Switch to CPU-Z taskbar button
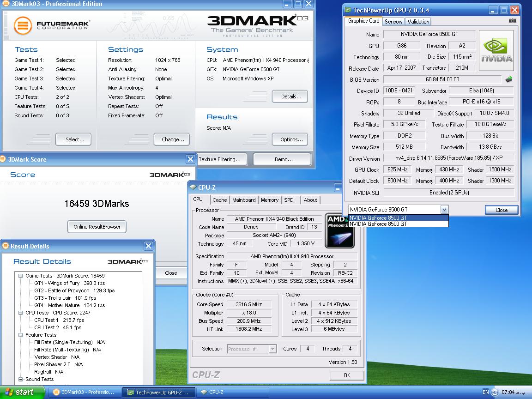Image resolution: width=532 pixels, height=399 pixels. click(x=232, y=392)
